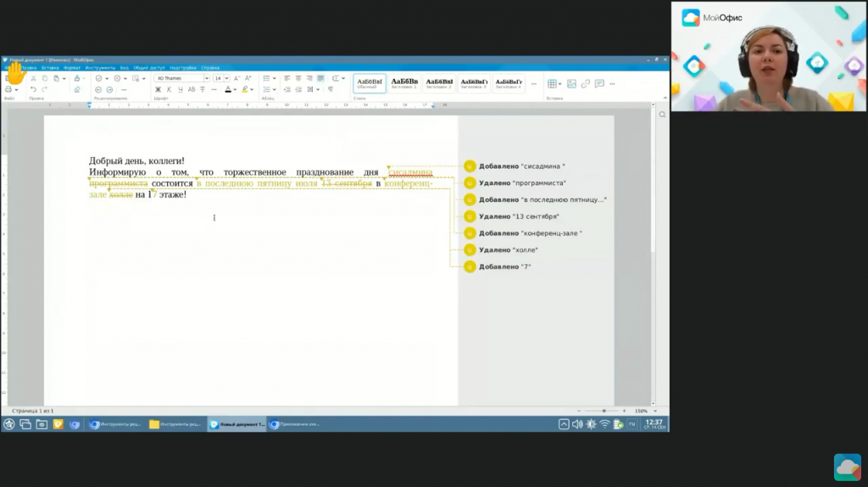Select the Добавлено "конференц-зале" change entry
The height and width of the screenshot is (487, 868).
point(523,233)
